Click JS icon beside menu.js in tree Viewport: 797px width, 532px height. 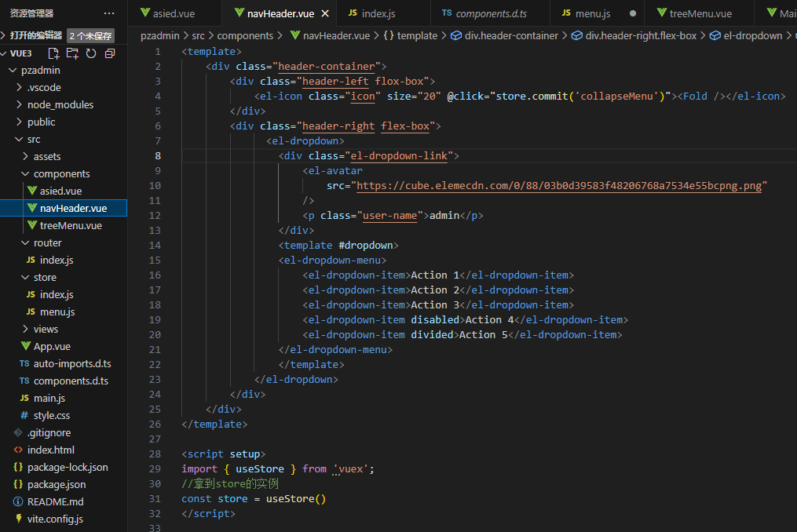coord(31,312)
